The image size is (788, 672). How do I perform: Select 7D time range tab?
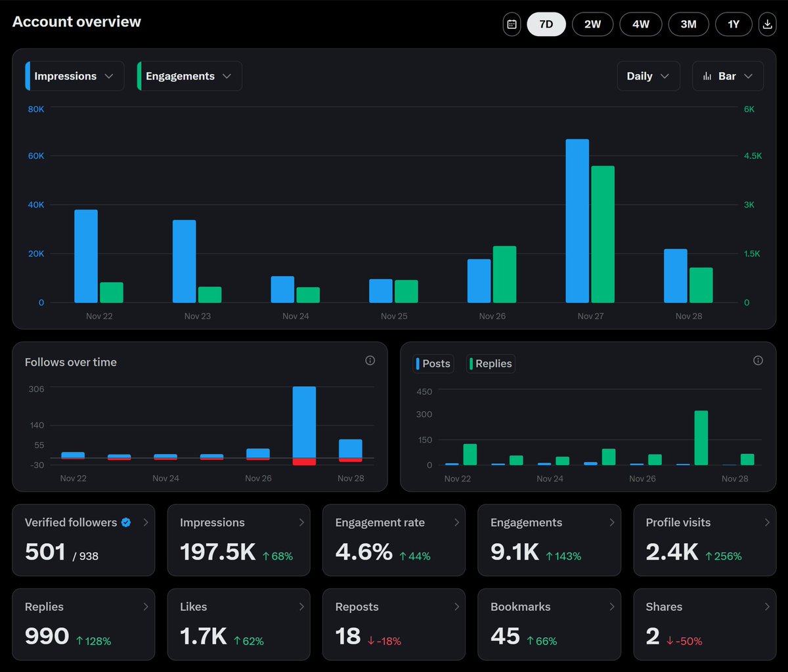(x=546, y=24)
